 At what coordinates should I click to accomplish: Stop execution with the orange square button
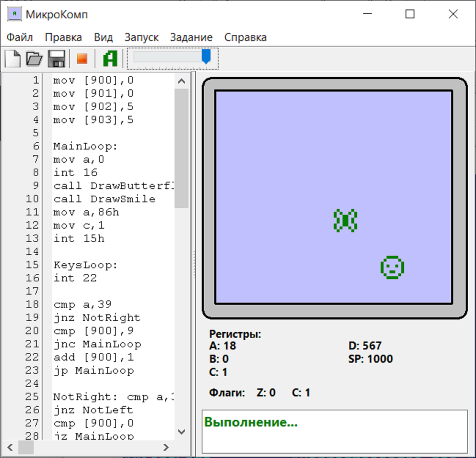(82, 59)
